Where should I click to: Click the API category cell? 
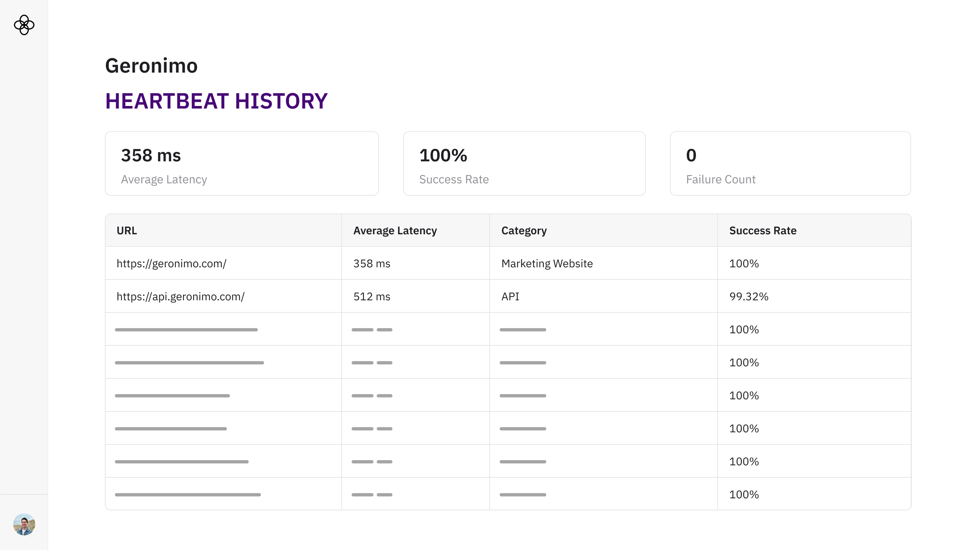click(510, 297)
